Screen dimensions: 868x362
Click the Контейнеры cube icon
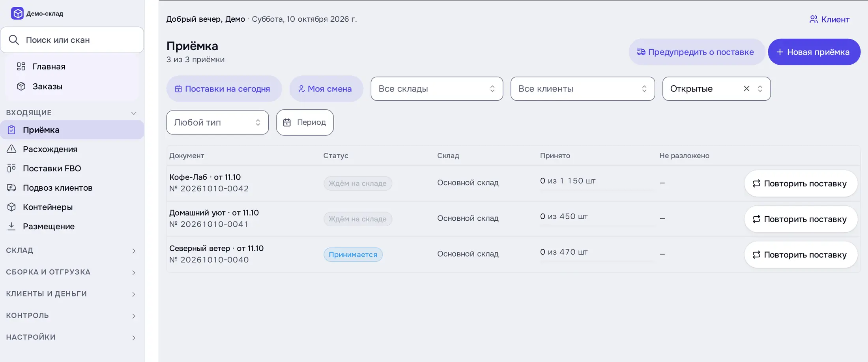coord(11,207)
